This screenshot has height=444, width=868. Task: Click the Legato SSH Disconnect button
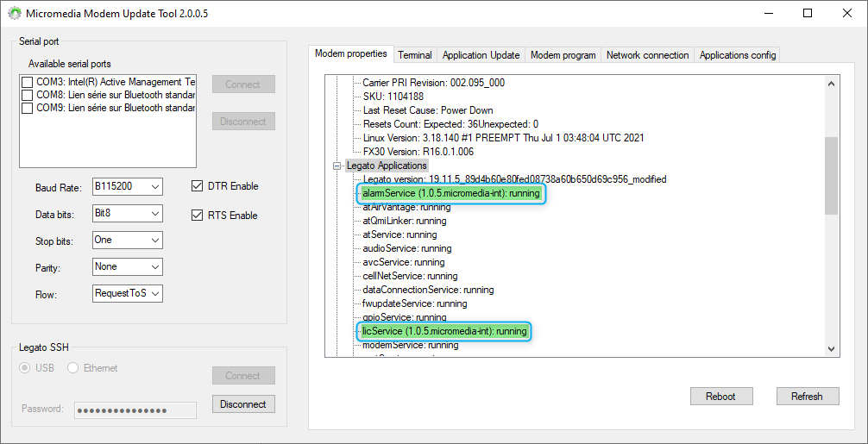243,404
